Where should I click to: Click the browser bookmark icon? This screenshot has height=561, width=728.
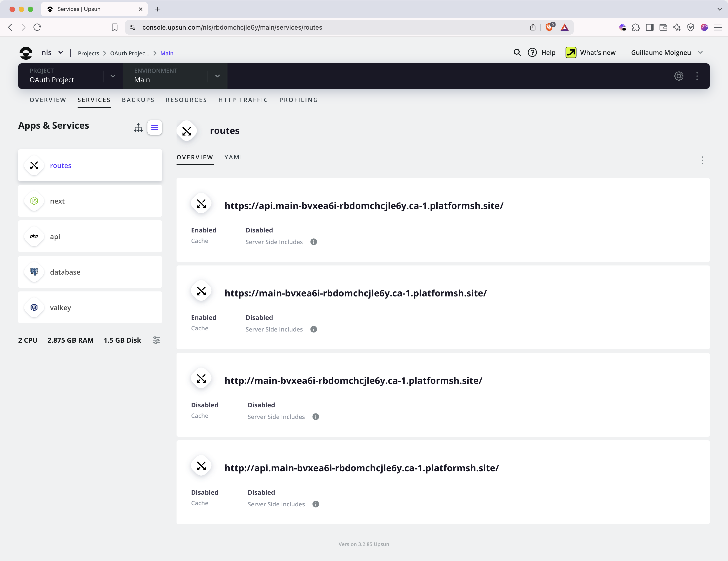coord(115,27)
